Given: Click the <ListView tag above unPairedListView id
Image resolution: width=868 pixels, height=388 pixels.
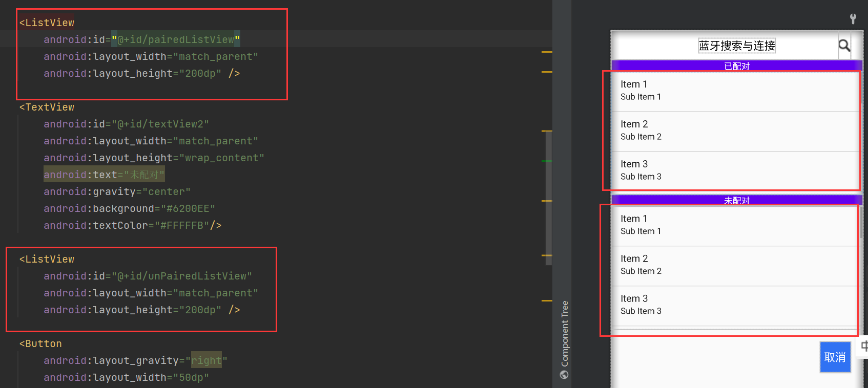Looking at the screenshot, I should click(47, 259).
